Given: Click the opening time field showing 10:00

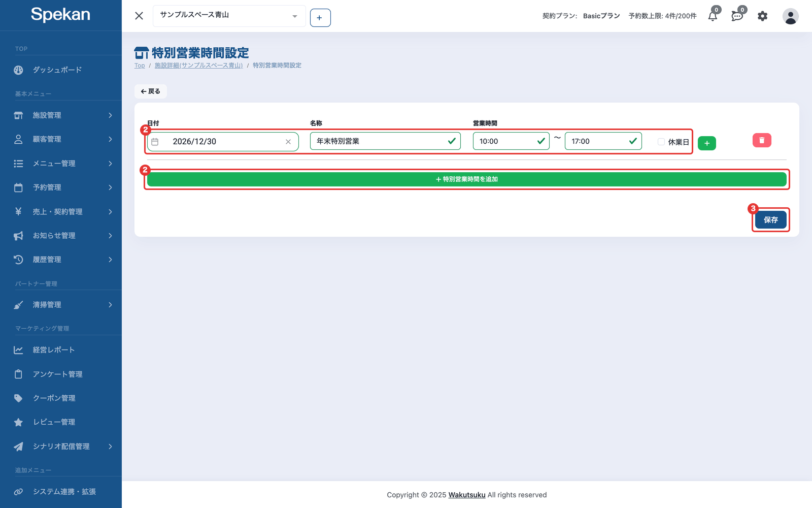Looking at the screenshot, I should pos(511,141).
